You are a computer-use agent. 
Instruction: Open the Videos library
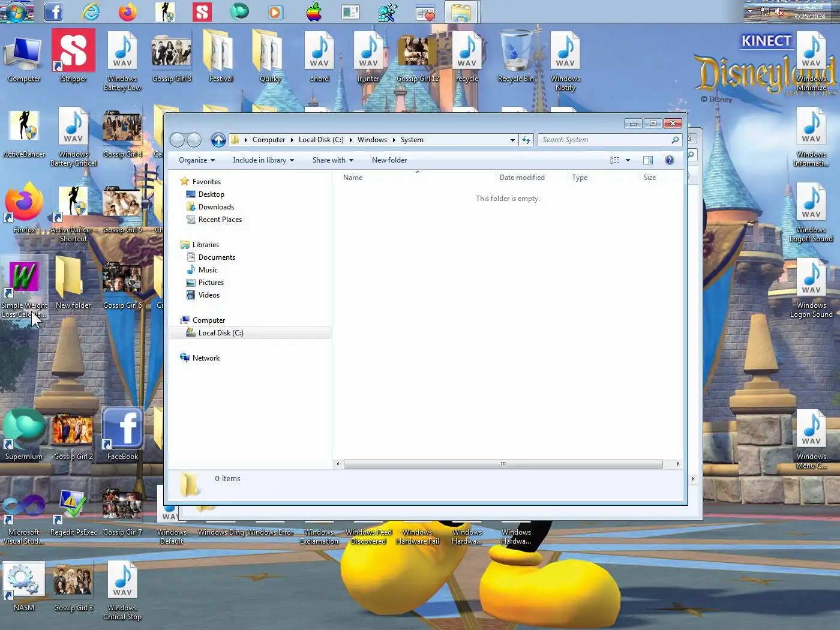(209, 295)
